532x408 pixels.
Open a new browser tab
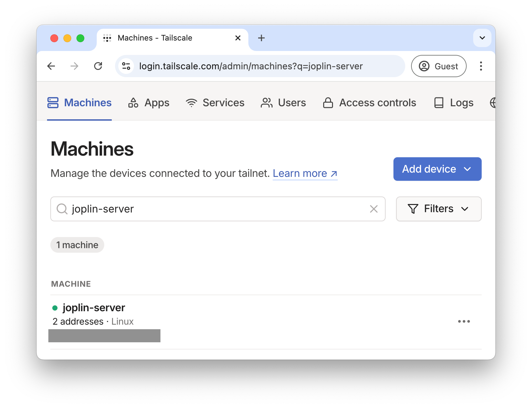pyautogui.click(x=261, y=38)
